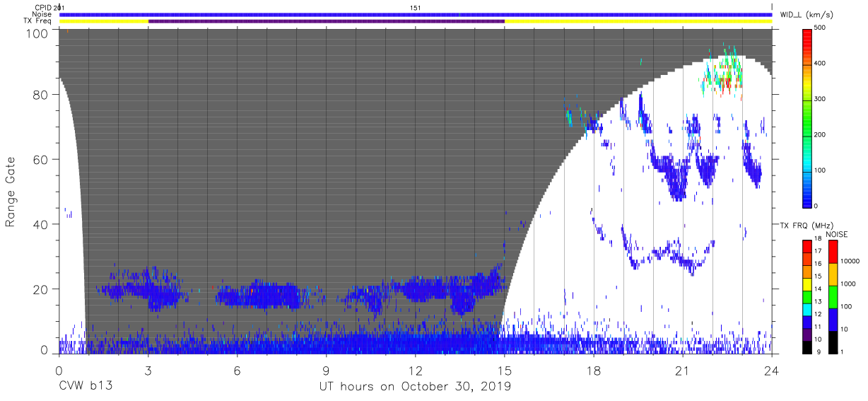Click the '1000' tick on the NOISE legend
Viewport: 868px width, 401px height.
coord(849,284)
